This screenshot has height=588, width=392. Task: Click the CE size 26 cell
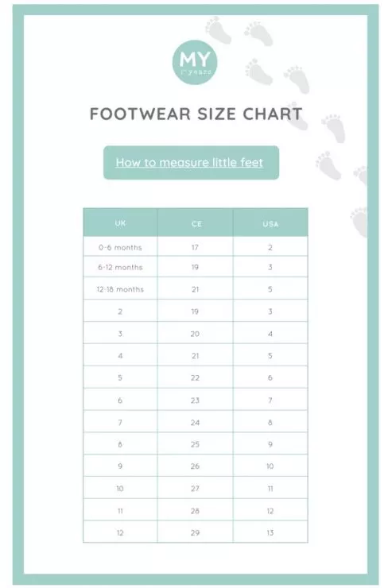pyautogui.click(x=195, y=466)
